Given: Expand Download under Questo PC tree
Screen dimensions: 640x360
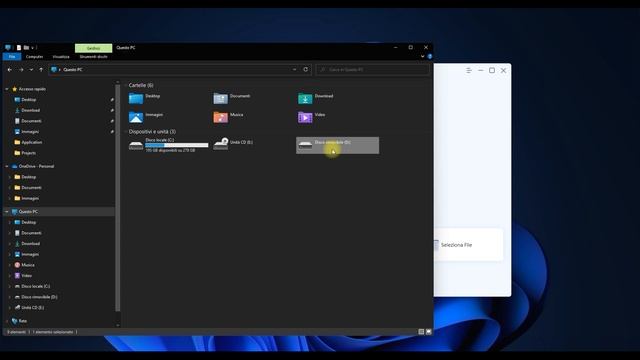Looking at the screenshot, I should tap(9, 244).
